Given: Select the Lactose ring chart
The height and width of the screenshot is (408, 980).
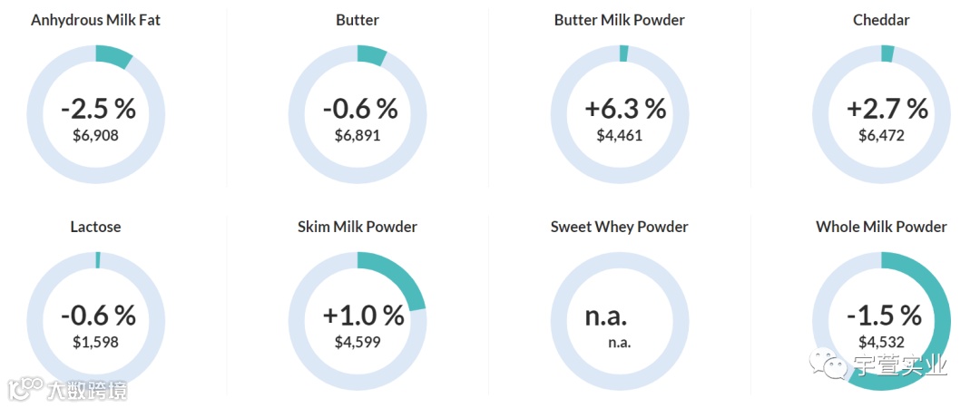Looking at the screenshot, I should click(95, 321).
